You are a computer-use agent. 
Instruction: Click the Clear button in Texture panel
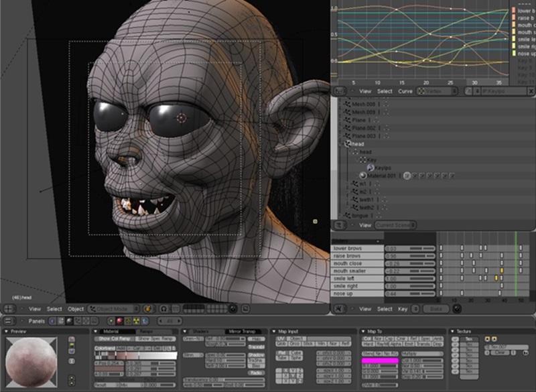[500, 352]
